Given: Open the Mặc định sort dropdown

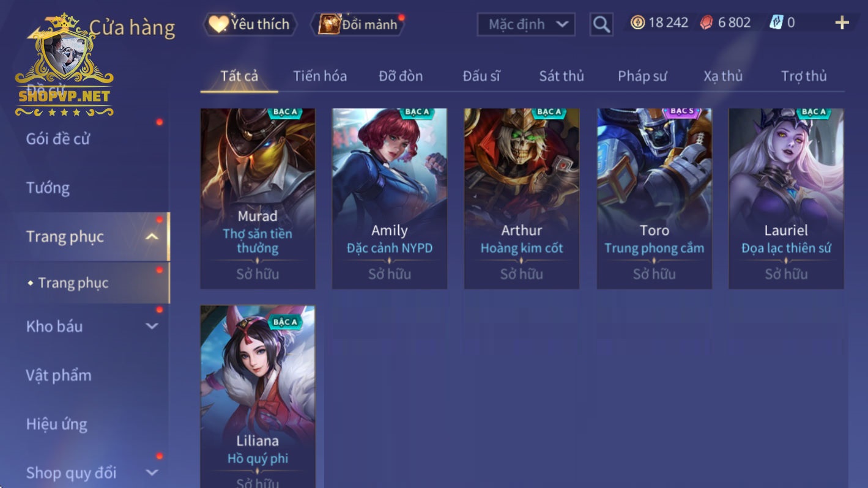Looking at the screenshot, I should pyautogui.click(x=526, y=24).
